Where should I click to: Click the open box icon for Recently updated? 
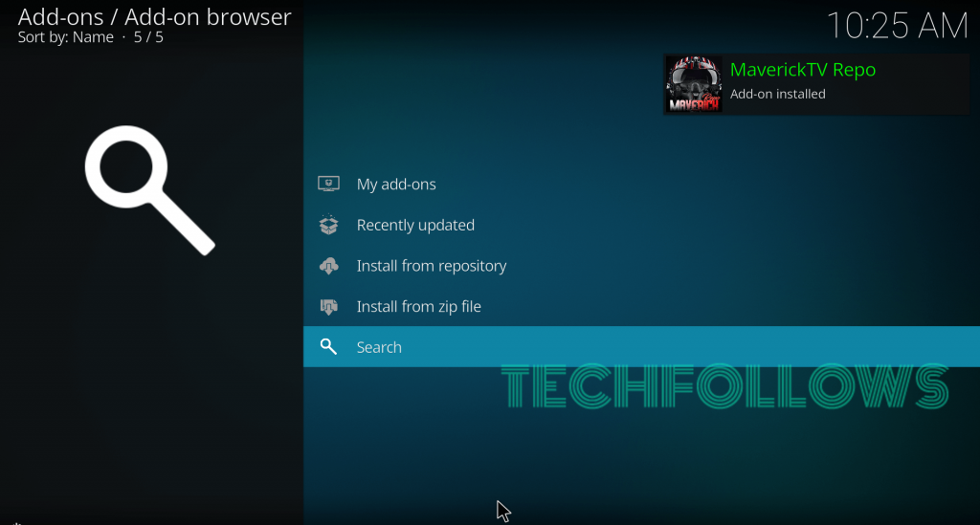329,225
